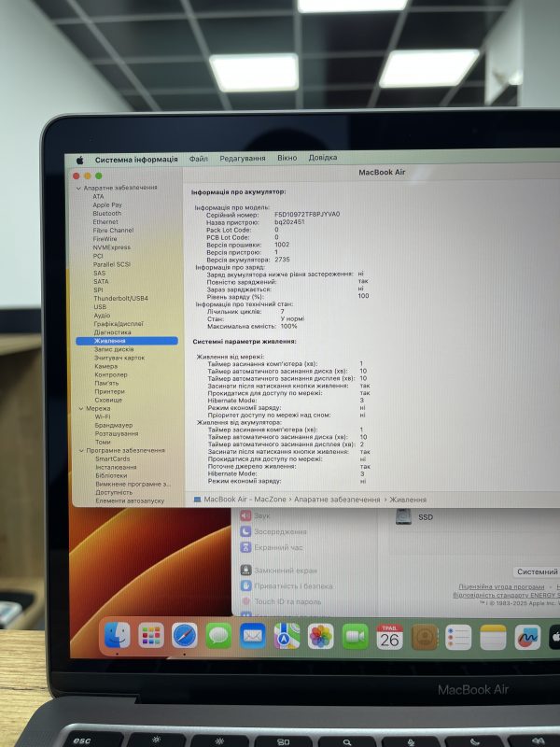Open the Maps app in Dock

tap(287, 636)
